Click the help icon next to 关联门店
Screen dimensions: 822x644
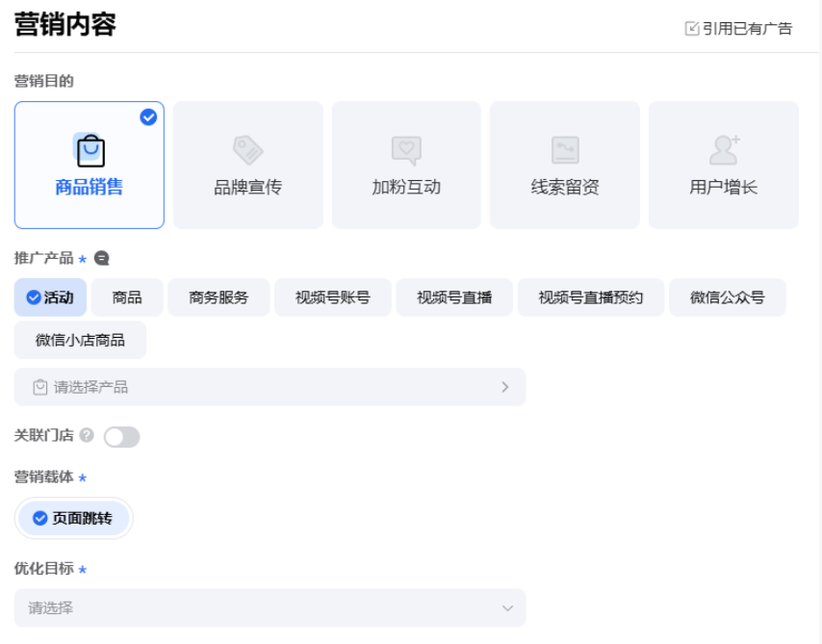pyautogui.click(x=87, y=436)
